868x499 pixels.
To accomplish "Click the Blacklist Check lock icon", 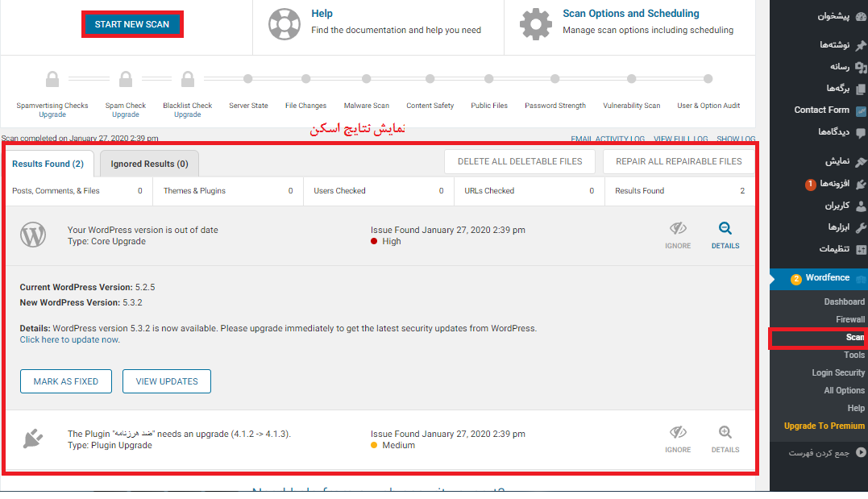I will click(188, 79).
